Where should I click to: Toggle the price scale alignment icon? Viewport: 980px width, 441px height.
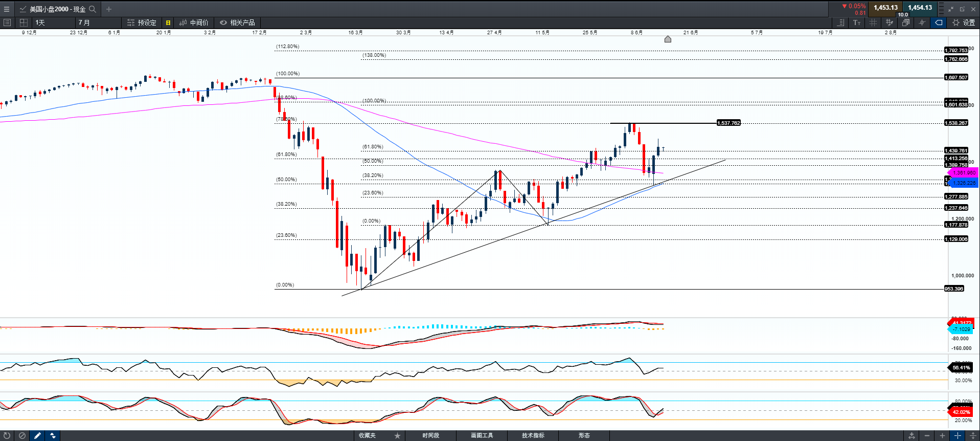pyautogui.click(x=841, y=23)
